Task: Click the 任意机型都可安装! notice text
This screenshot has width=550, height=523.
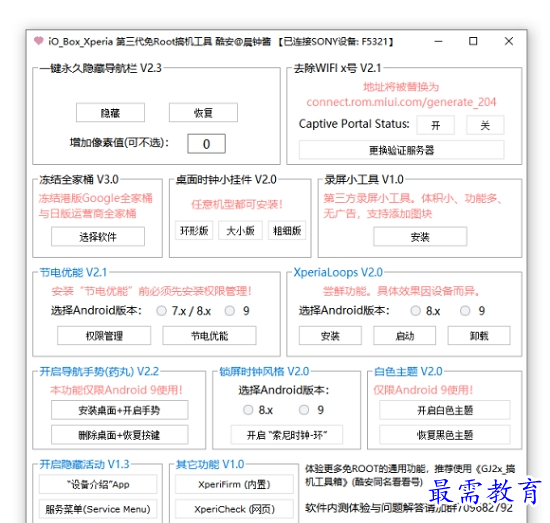Action: pyautogui.click(x=237, y=204)
